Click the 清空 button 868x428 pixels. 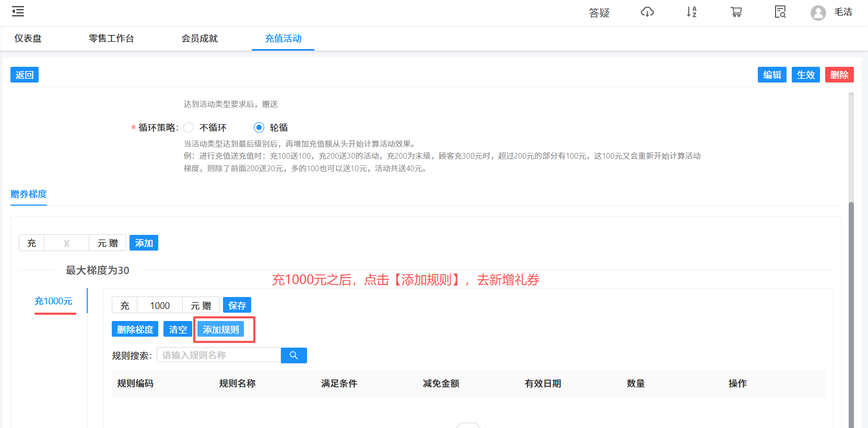(x=178, y=329)
